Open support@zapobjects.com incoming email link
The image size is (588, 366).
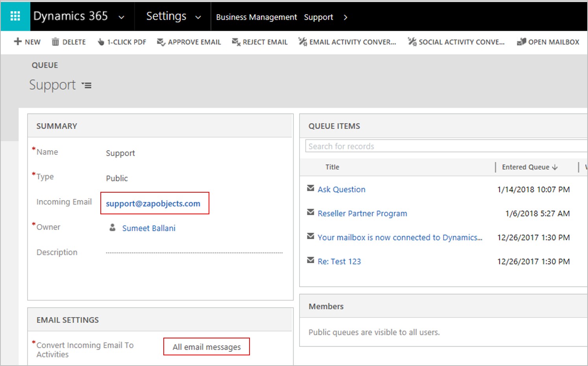coord(153,204)
